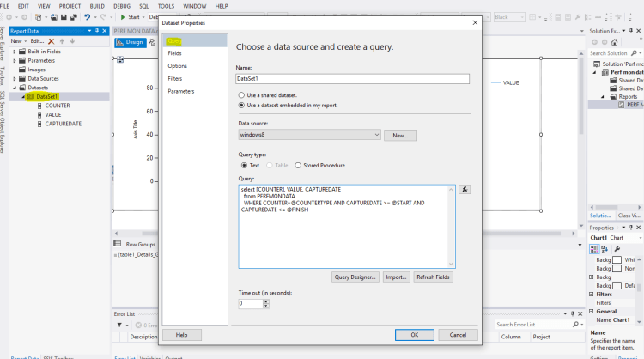Open the Data source dropdown showing windows8
The image size is (644, 359).
coord(309,135)
